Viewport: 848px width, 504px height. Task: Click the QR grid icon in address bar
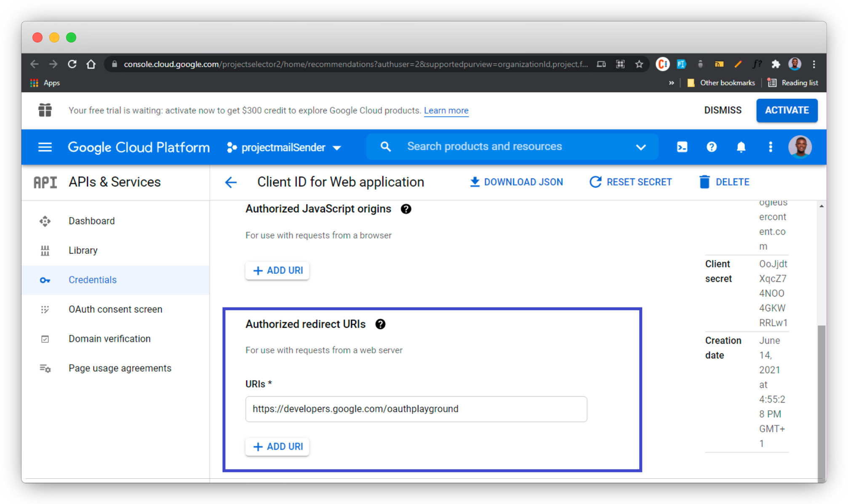click(x=620, y=64)
